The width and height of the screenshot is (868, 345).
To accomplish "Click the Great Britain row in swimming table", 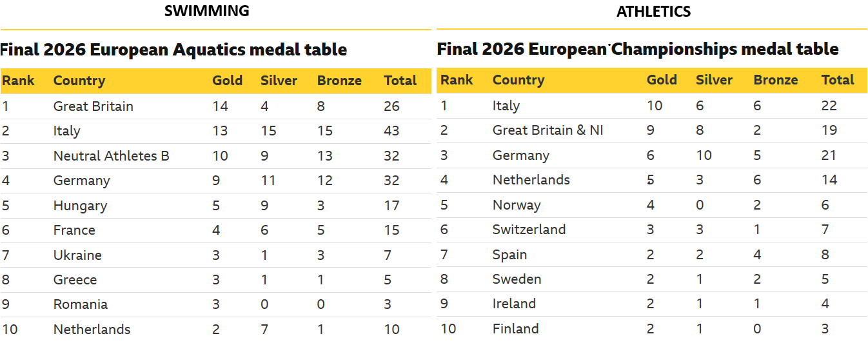I will 215,106.
